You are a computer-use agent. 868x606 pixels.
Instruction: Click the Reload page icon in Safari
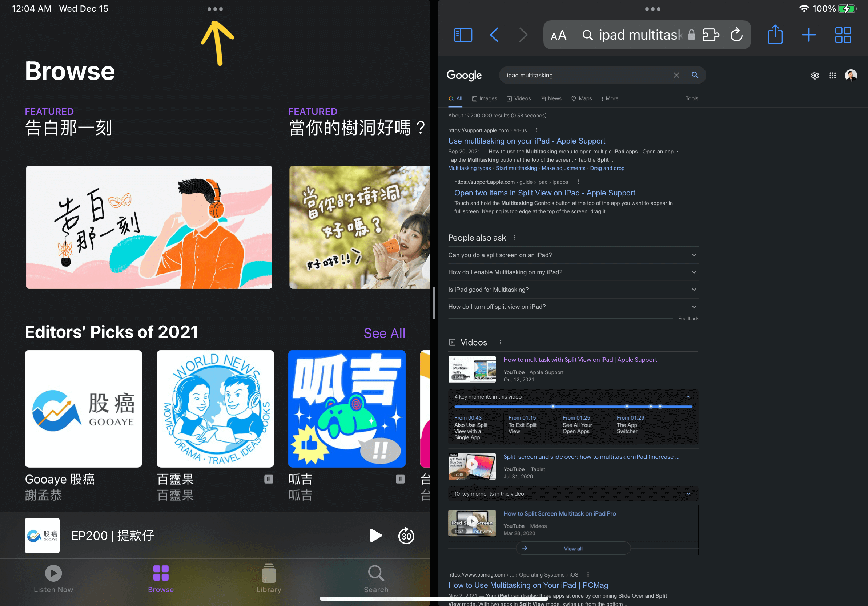[x=736, y=34]
